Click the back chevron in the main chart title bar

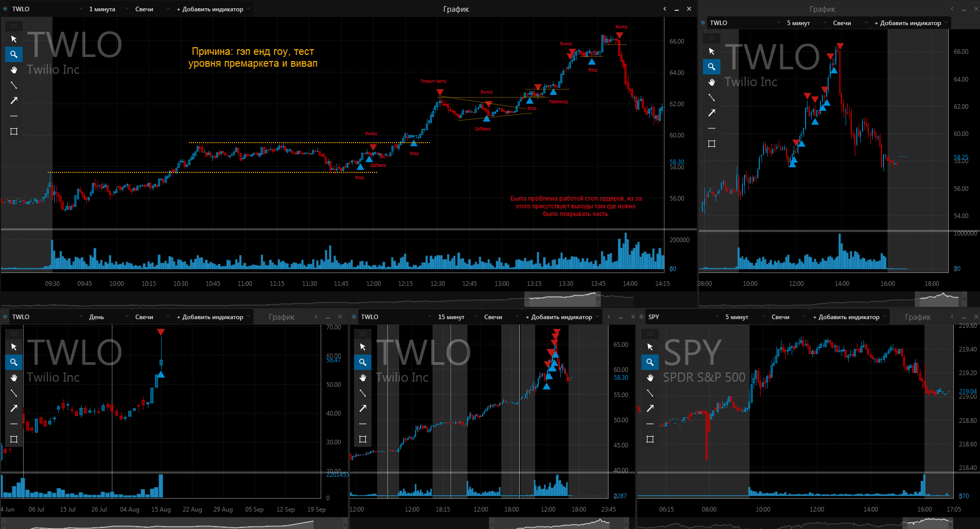tap(665, 9)
